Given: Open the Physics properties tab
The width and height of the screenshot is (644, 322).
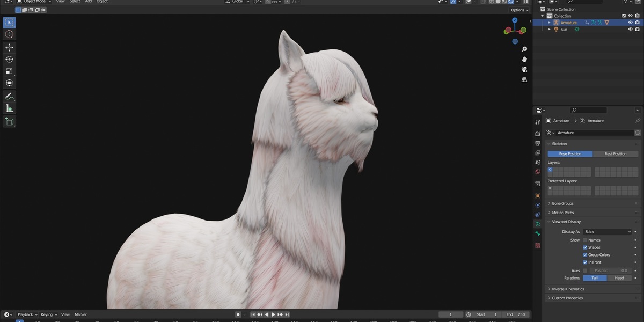Looking at the screenshot, I should coord(538,205).
